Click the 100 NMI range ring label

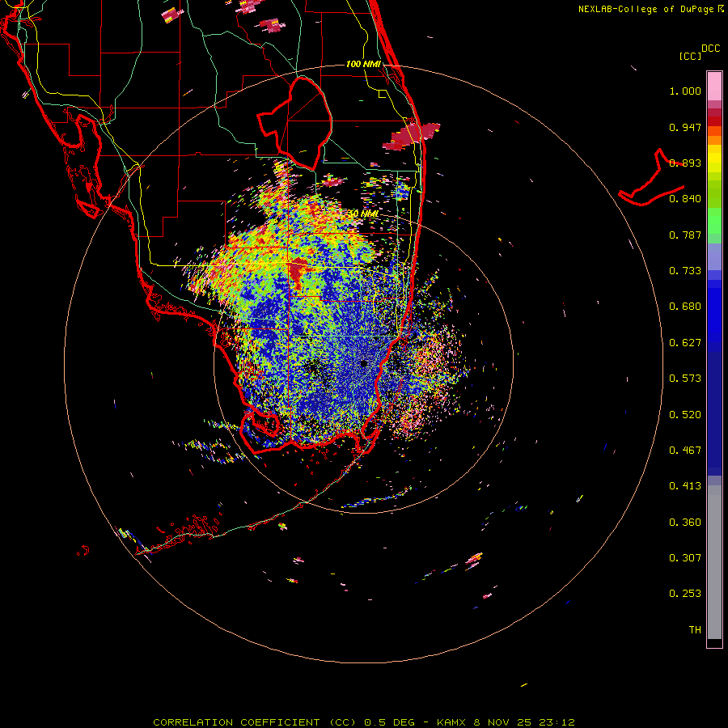363,64
